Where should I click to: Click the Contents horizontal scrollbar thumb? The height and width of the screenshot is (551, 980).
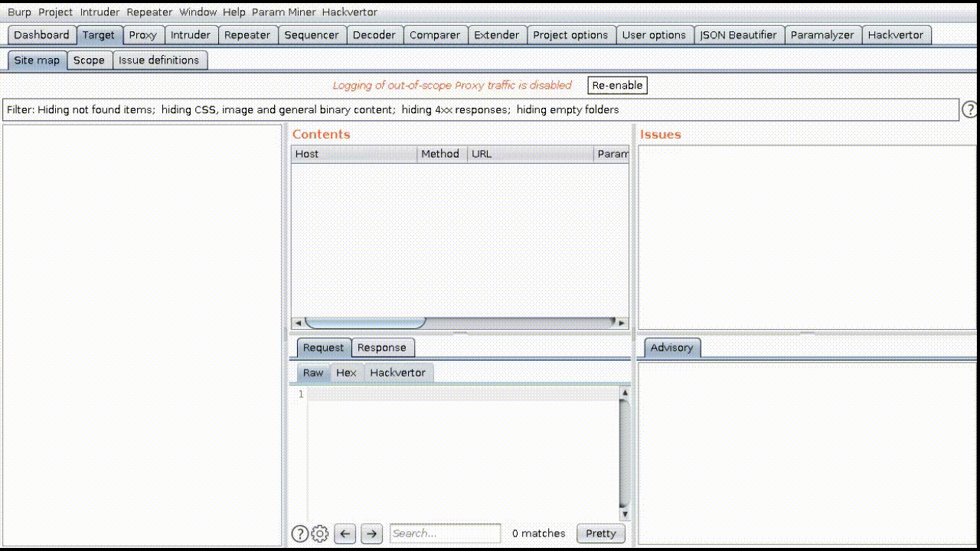click(365, 323)
